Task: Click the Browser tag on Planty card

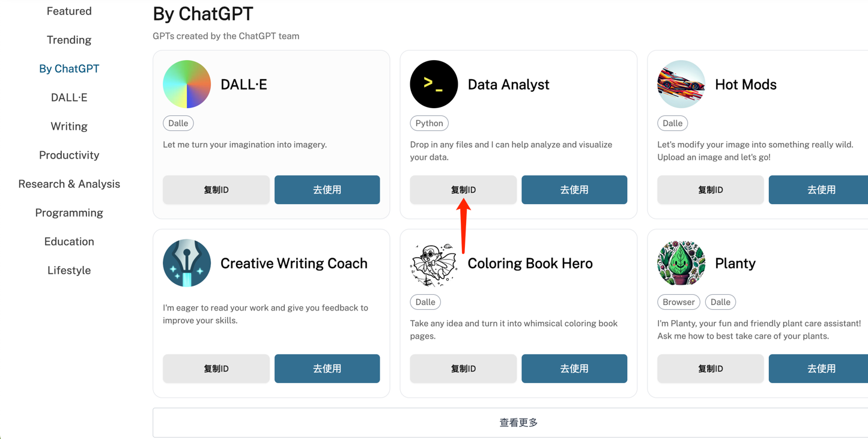Action: click(679, 302)
